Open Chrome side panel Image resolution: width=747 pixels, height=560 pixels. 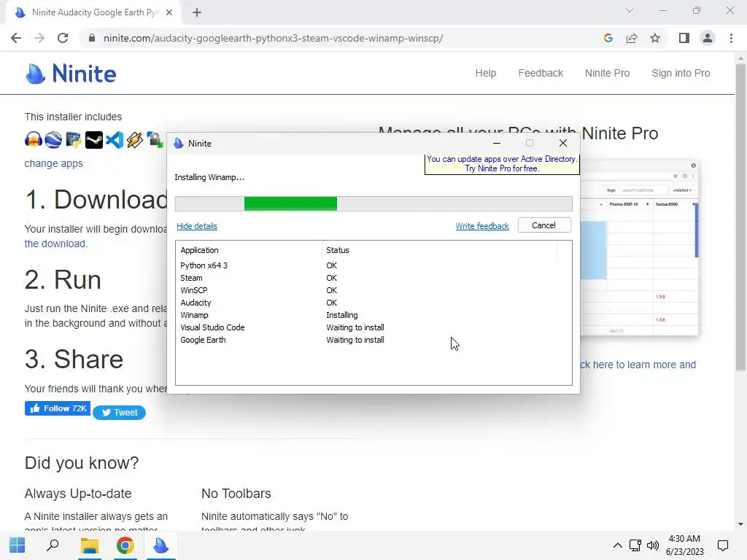[x=684, y=38]
